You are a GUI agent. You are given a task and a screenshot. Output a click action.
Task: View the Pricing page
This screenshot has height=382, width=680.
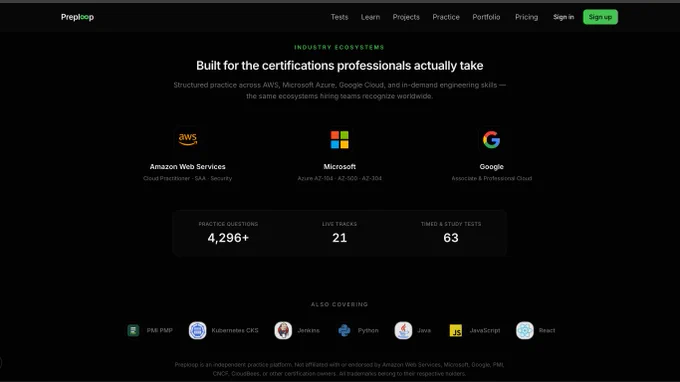point(526,17)
